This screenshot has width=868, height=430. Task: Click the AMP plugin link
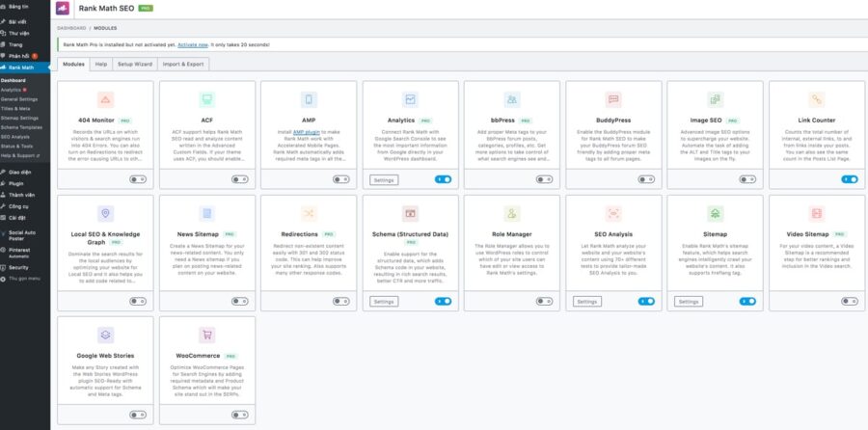[x=306, y=132]
